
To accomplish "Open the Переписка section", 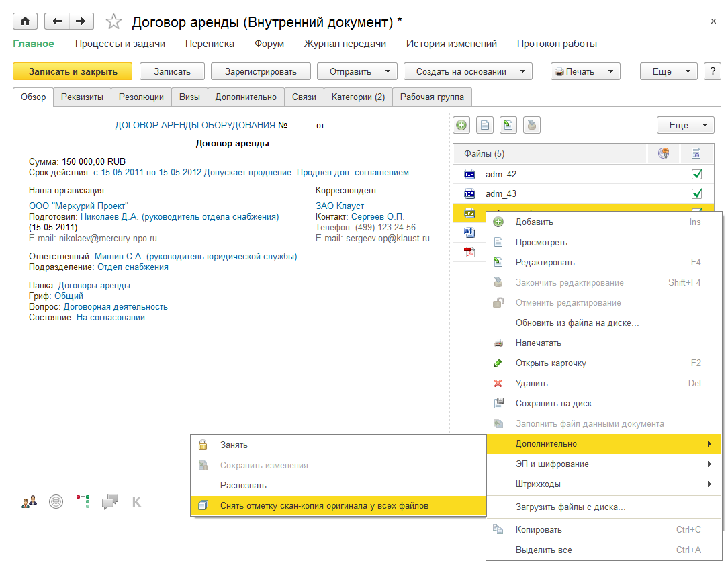I will (x=210, y=44).
